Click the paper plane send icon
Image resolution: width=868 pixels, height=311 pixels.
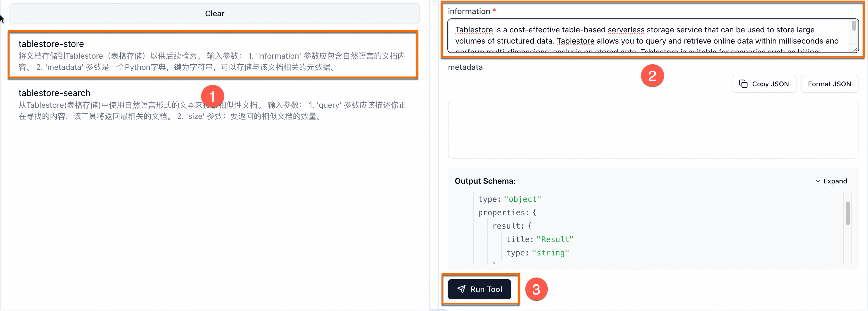[x=461, y=289]
